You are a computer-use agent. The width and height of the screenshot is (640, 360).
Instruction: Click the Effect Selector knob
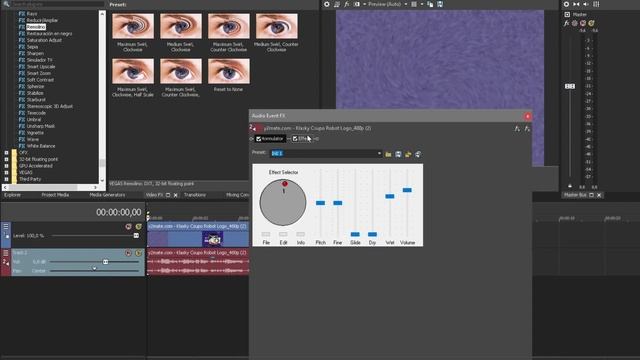282,202
